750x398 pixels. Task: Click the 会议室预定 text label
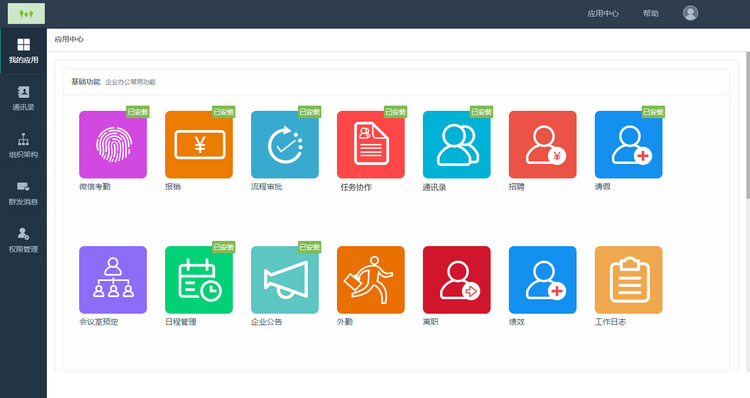coord(99,322)
